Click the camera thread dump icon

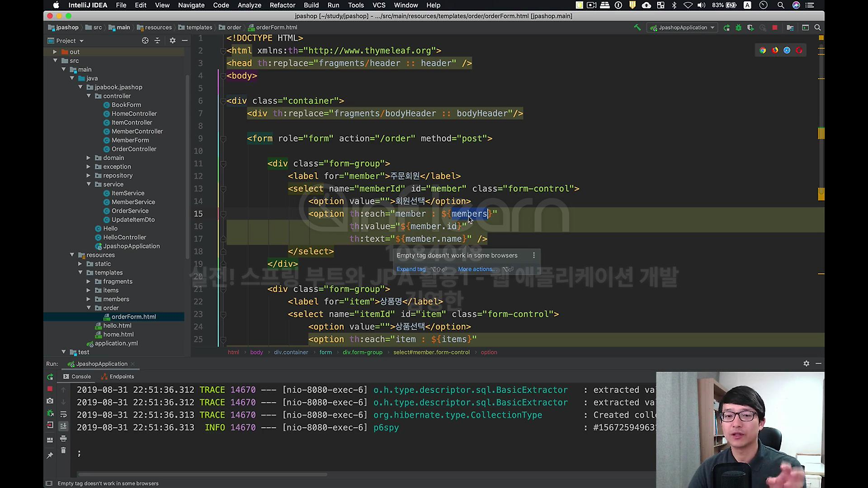pyautogui.click(x=50, y=401)
